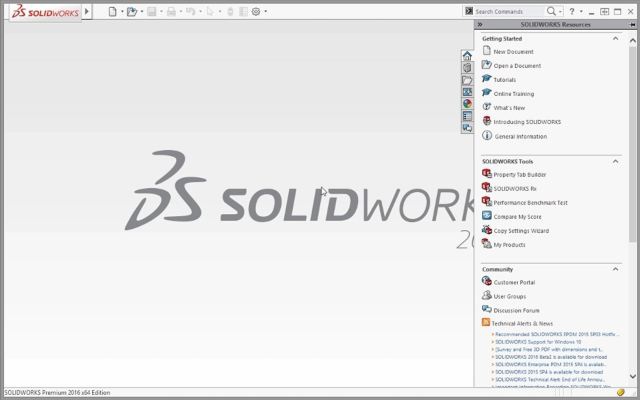This screenshot has height=400, width=640.
Task: Open the Discussion Forum link
Action: tap(516, 311)
